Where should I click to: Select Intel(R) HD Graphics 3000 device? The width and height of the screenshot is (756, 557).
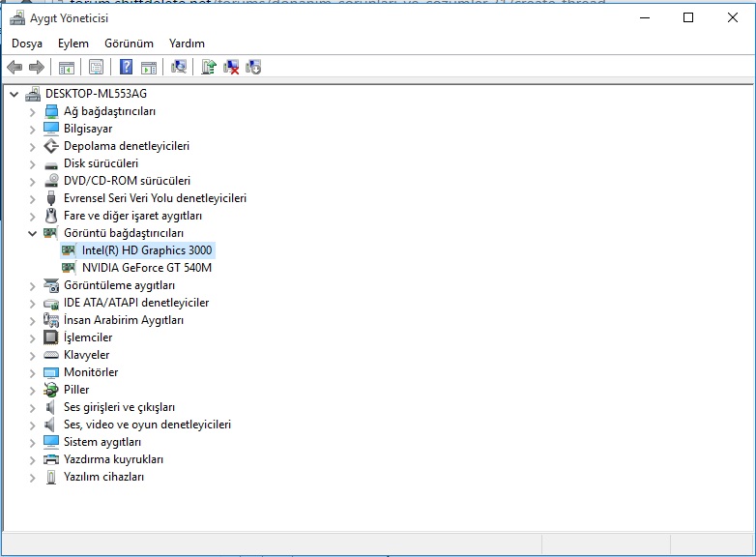click(x=146, y=250)
